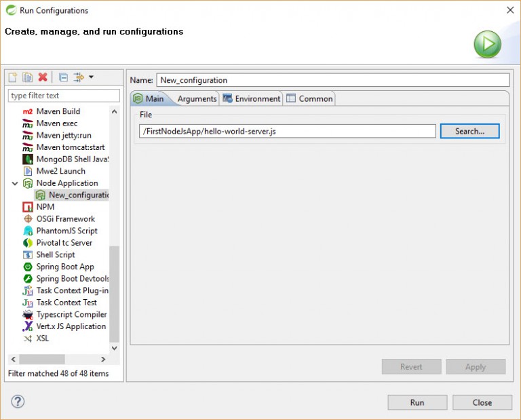Select the Typescript Compiler label

coord(72,314)
